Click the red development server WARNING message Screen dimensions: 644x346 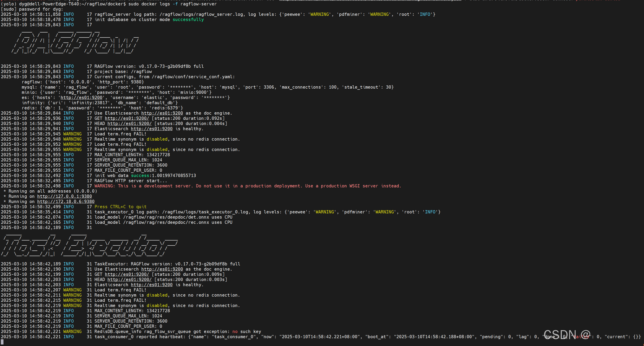(247, 186)
